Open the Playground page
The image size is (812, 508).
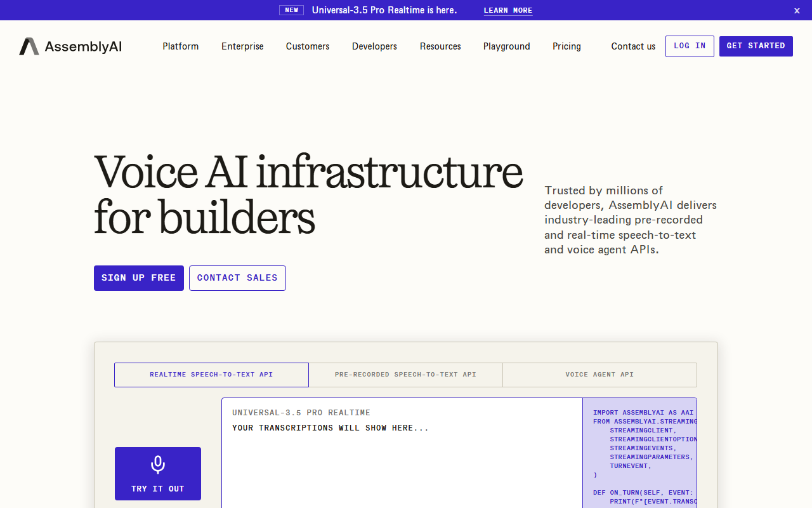click(506, 46)
